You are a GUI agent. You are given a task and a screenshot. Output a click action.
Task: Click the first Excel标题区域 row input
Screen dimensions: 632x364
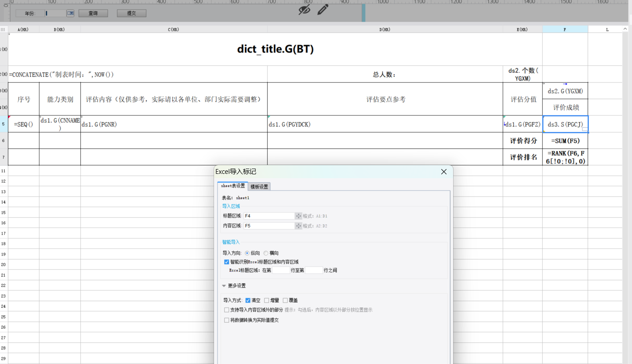click(x=281, y=270)
